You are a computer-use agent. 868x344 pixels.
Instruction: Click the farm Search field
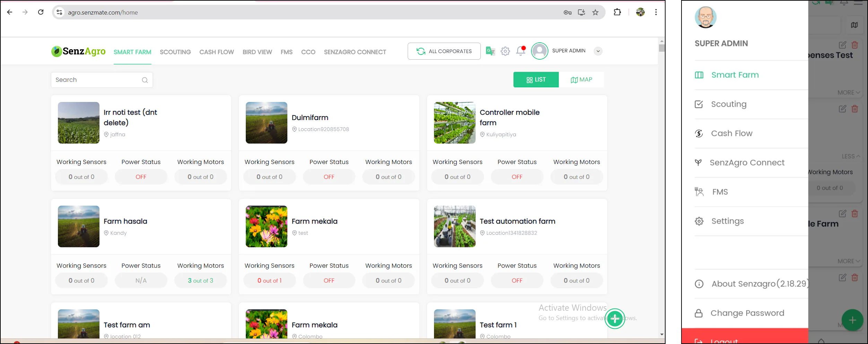102,80
